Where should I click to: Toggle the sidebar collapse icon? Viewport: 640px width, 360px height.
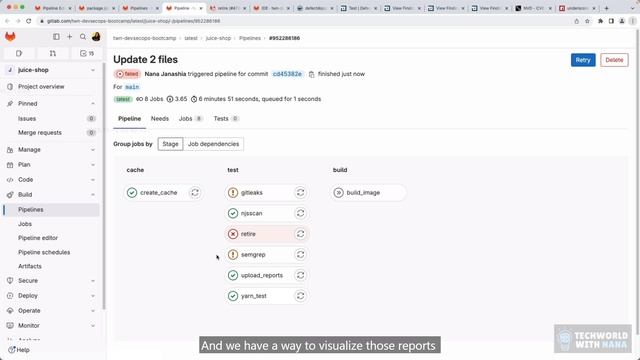(56, 37)
